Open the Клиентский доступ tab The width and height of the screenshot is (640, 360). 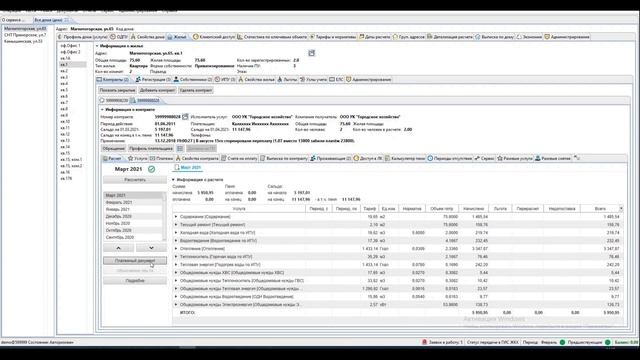pyautogui.click(x=214, y=37)
